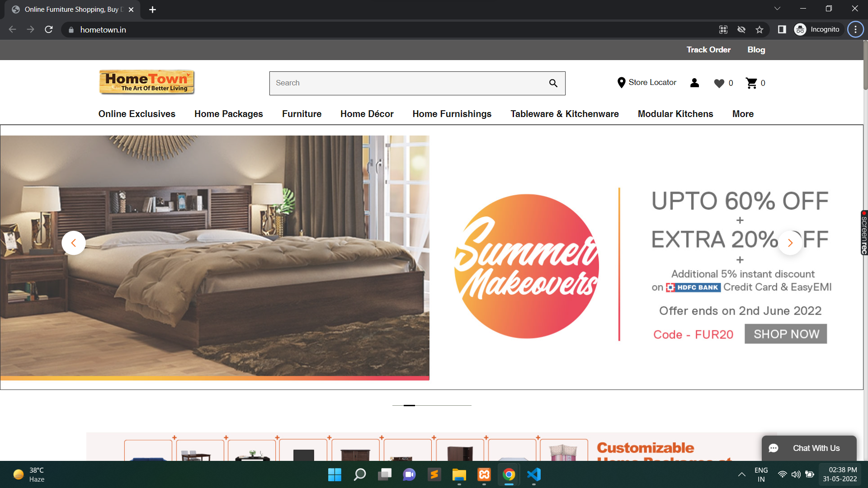This screenshot has width=868, height=488.
Task: Go to previous carousel slide
Action: pyautogui.click(x=74, y=243)
